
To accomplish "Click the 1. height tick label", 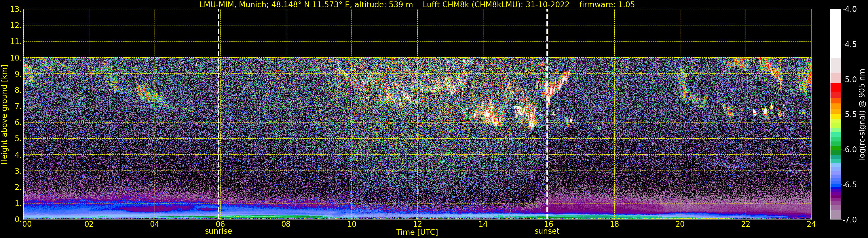I will [x=18, y=204].
